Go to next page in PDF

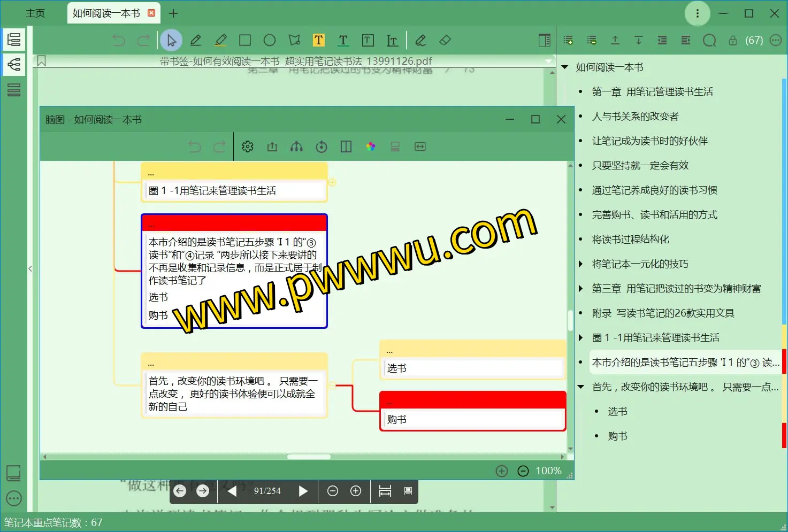(303, 491)
